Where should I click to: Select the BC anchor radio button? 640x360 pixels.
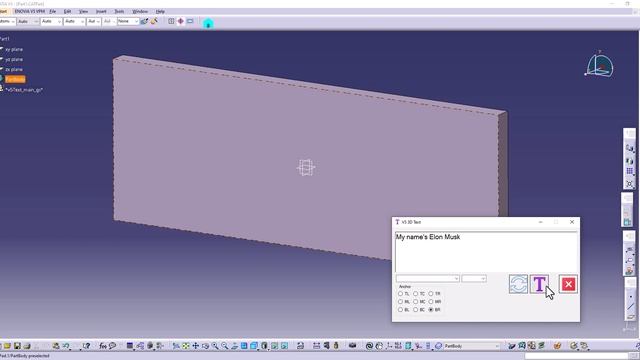(x=416, y=310)
